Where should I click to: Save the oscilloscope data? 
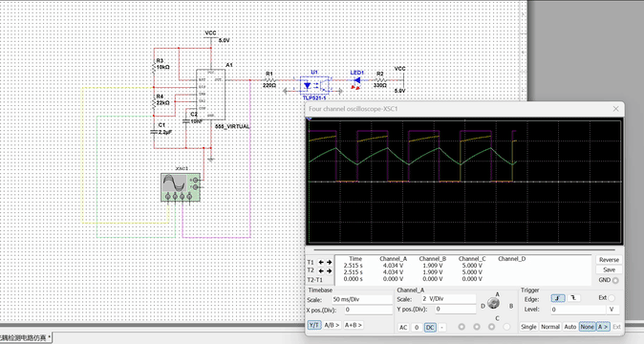click(x=609, y=269)
